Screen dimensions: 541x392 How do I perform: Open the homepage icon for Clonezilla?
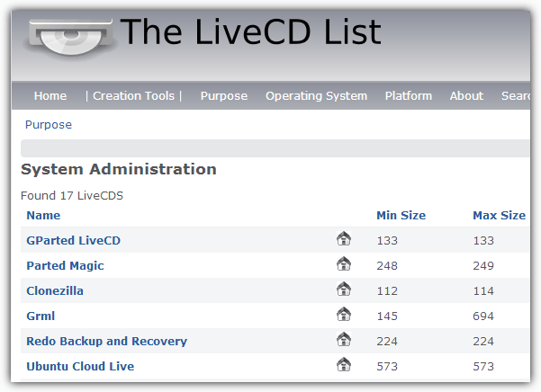coord(344,289)
